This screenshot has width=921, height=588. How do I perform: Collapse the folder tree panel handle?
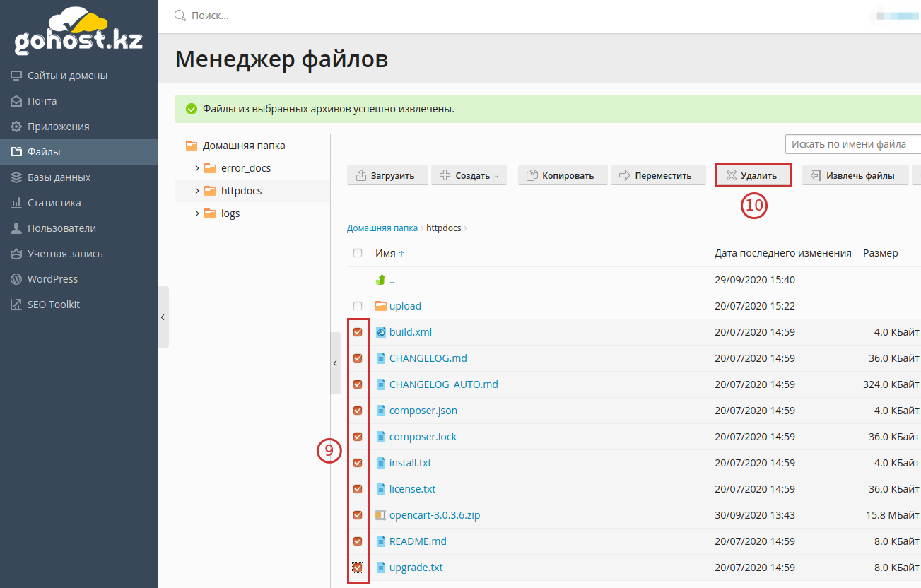pos(336,363)
